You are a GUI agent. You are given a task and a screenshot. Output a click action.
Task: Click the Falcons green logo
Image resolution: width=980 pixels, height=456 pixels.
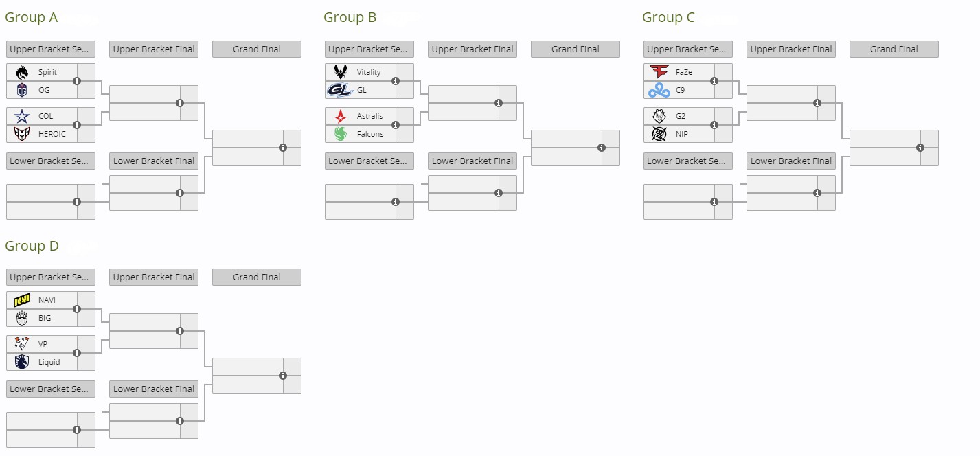[x=341, y=134]
